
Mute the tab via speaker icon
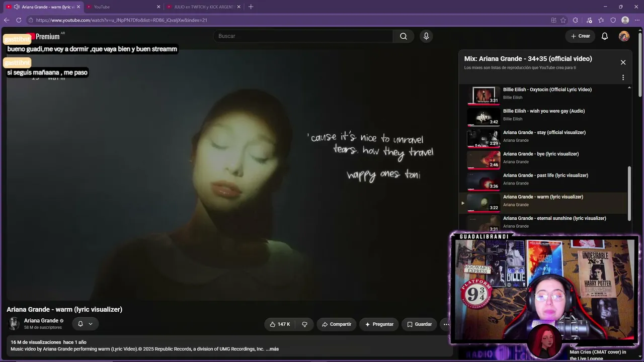(17, 7)
